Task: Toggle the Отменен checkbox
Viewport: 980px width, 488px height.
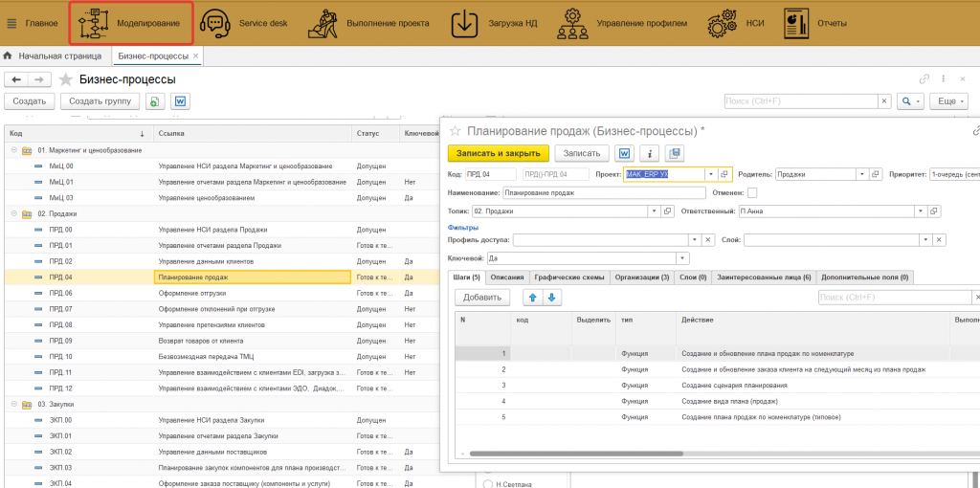Action: [751, 192]
